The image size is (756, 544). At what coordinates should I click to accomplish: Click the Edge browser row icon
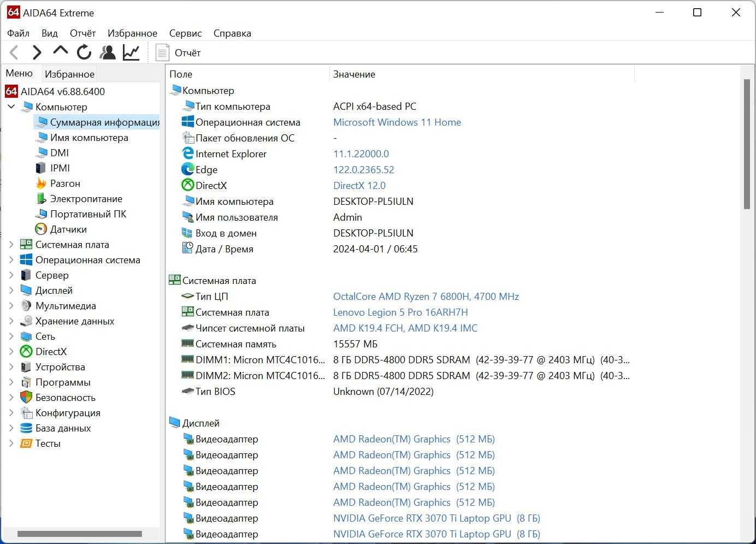pos(188,169)
